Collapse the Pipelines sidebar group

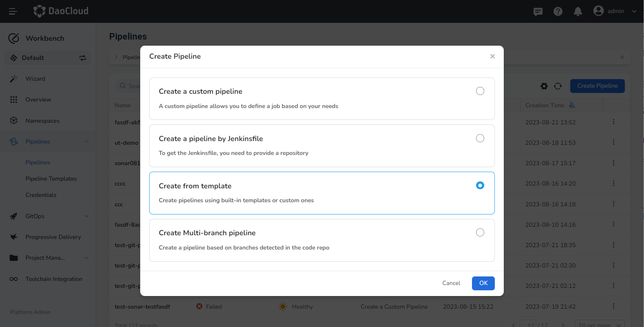(x=86, y=141)
